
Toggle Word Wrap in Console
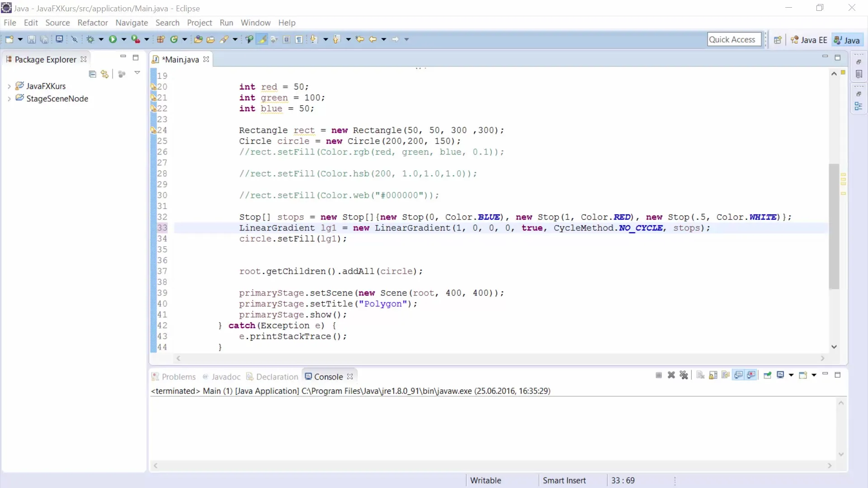726,375
